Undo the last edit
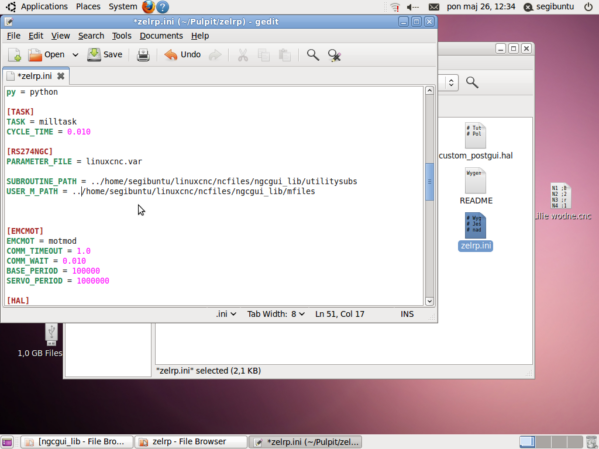This screenshot has width=599, height=449. tap(183, 55)
